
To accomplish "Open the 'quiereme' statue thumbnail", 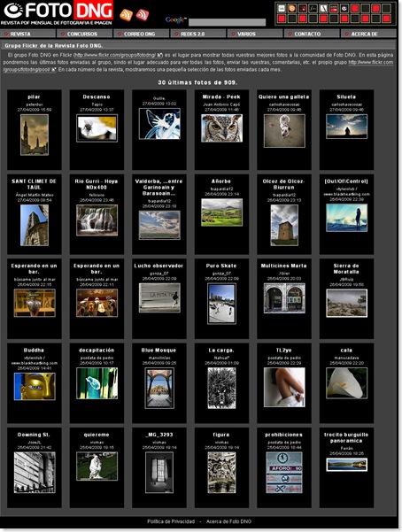I will coord(97,466).
